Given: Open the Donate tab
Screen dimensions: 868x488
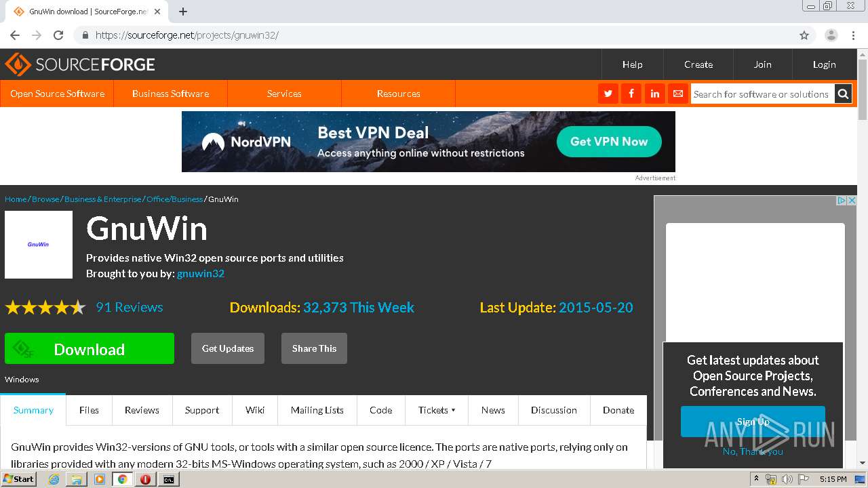Looking at the screenshot, I should click(618, 410).
